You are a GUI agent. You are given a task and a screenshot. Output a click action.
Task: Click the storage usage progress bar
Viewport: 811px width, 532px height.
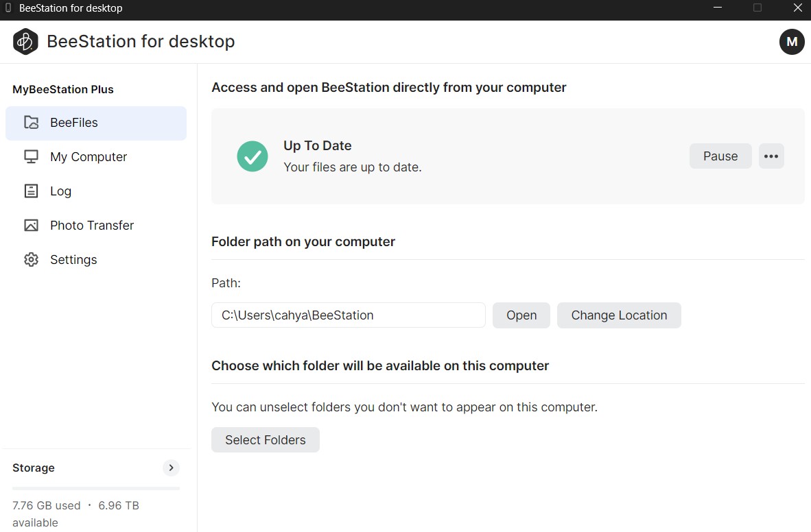click(95, 488)
